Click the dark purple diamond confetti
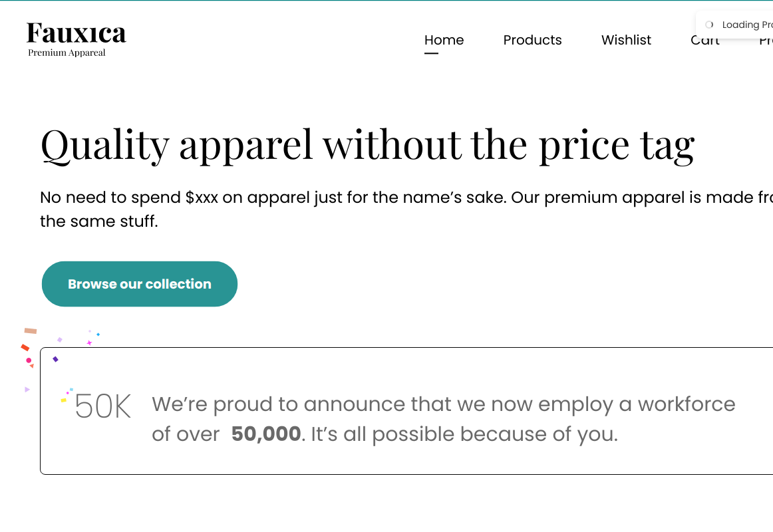The width and height of the screenshot is (773, 532). pos(56,359)
